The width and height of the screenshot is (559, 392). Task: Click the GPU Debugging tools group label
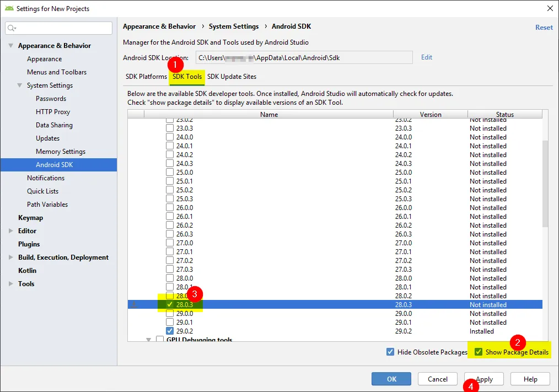199,339
